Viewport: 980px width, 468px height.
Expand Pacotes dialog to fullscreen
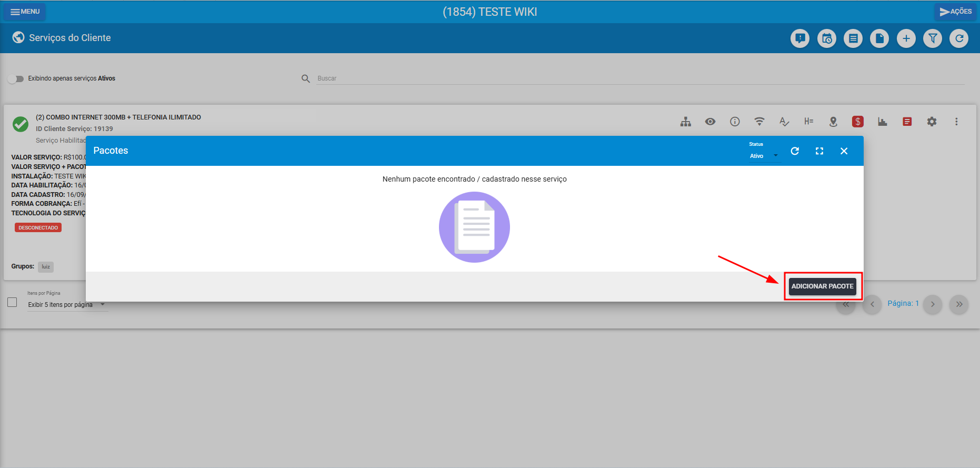pos(819,151)
